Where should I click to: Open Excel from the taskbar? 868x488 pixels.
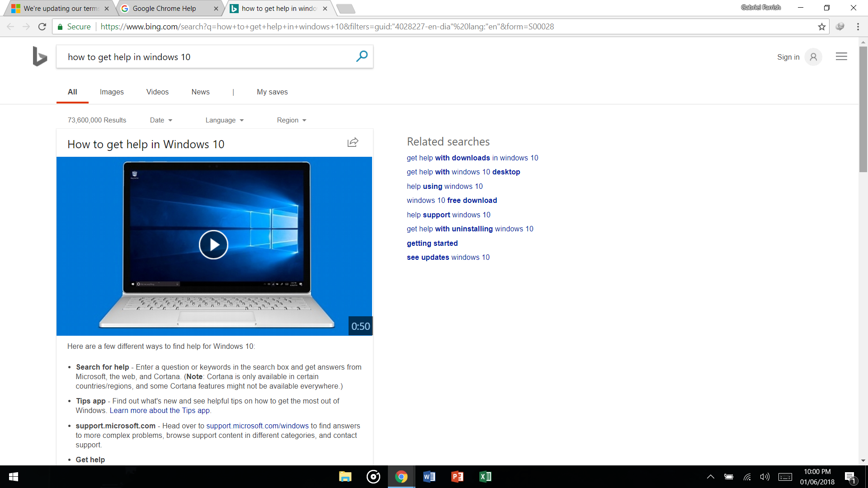coord(485,477)
